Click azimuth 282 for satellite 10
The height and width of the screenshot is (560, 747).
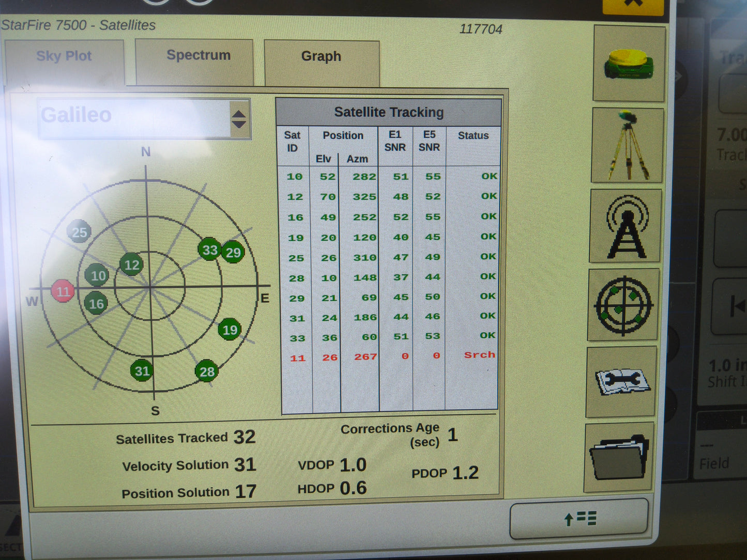364,177
